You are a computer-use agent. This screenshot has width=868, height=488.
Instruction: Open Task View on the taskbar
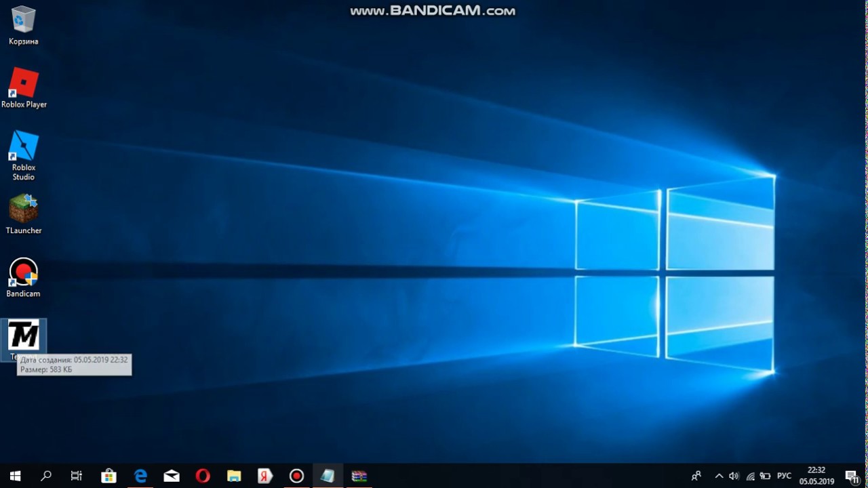pos(77,476)
